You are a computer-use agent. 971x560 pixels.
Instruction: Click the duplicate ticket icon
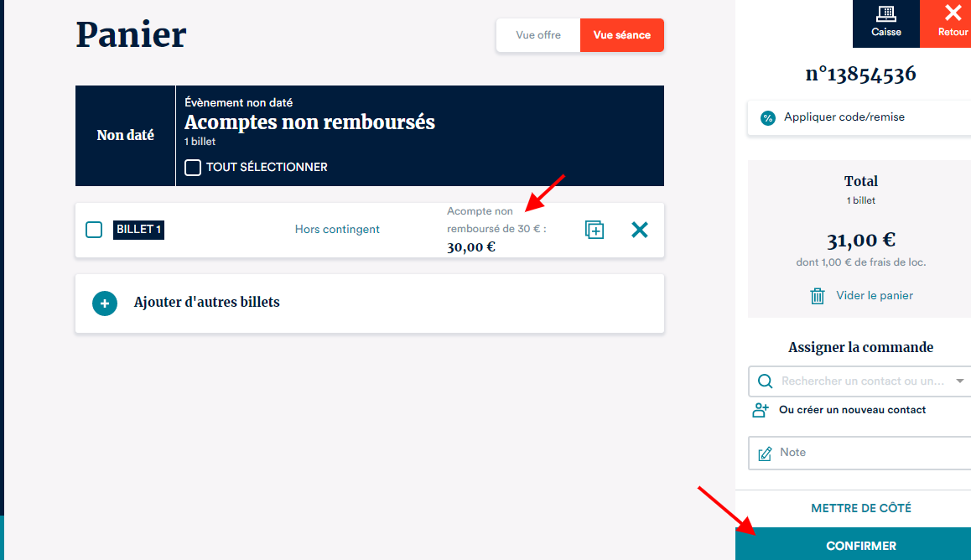point(594,230)
